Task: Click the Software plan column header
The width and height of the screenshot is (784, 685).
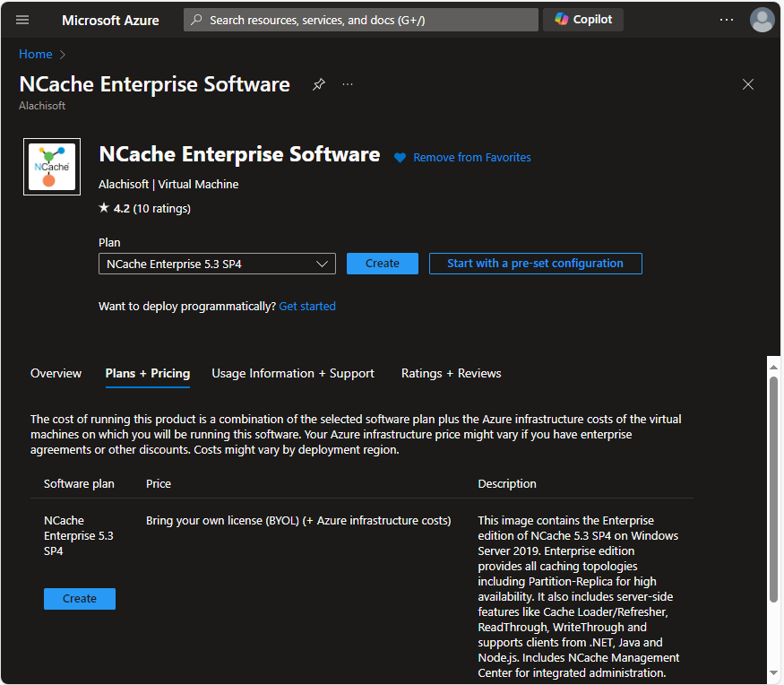Action: [x=79, y=484]
